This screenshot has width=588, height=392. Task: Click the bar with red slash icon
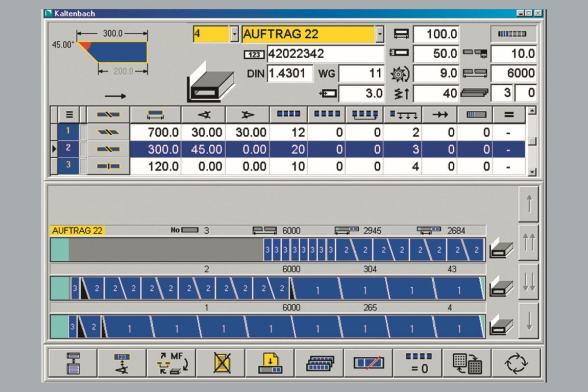[369, 363]
